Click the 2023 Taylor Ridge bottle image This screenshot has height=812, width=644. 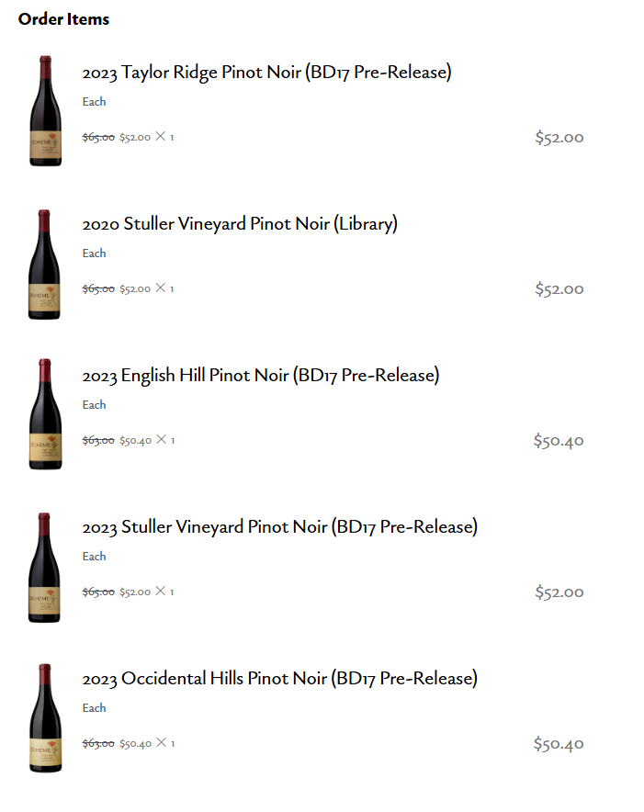point(45,111)
